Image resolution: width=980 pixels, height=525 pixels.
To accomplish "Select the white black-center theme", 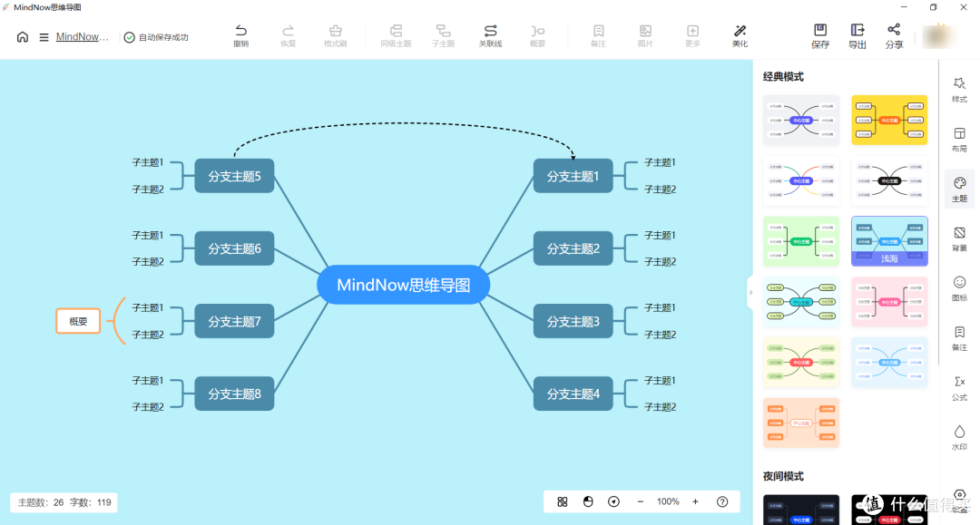I will [x=889, y=180].
